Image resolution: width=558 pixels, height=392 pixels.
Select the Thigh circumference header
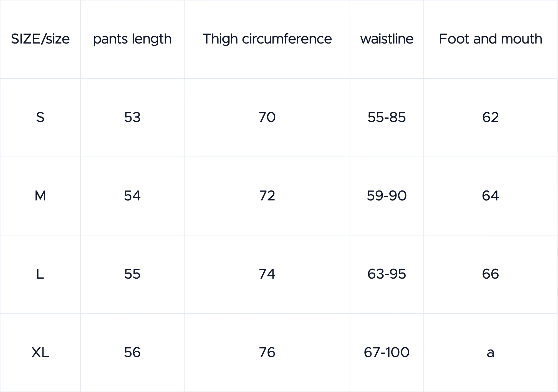(267, 39)
